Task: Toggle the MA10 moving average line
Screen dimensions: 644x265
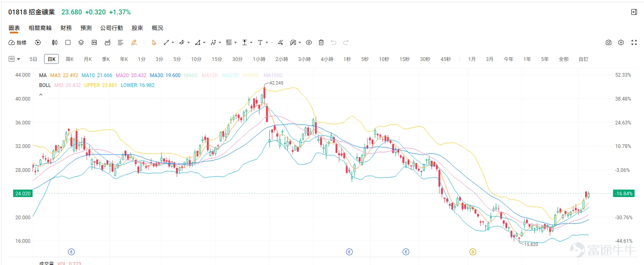Action: (97, 75)
